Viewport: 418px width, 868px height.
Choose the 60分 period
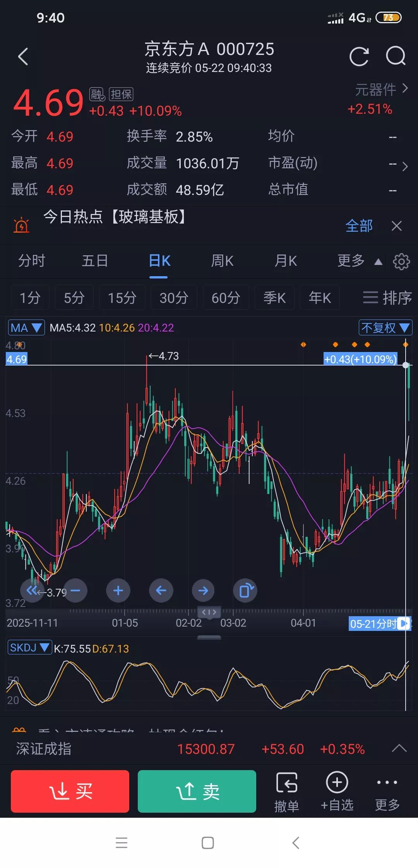(226, 297)
